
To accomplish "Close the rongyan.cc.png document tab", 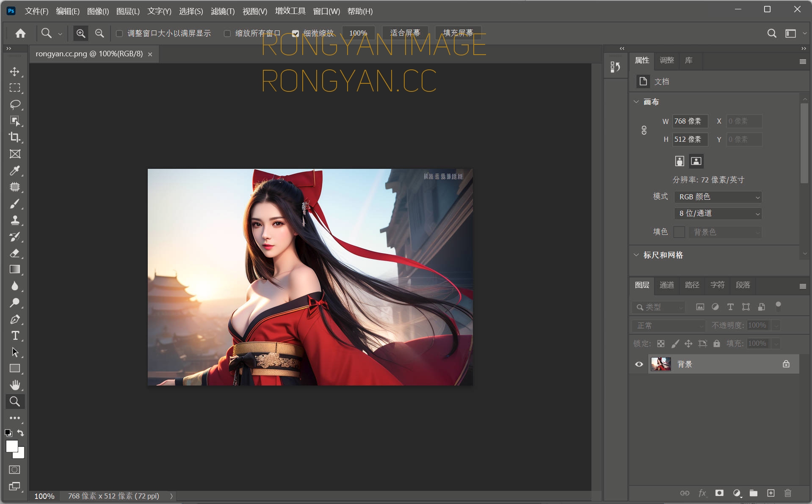I will 150,54.
